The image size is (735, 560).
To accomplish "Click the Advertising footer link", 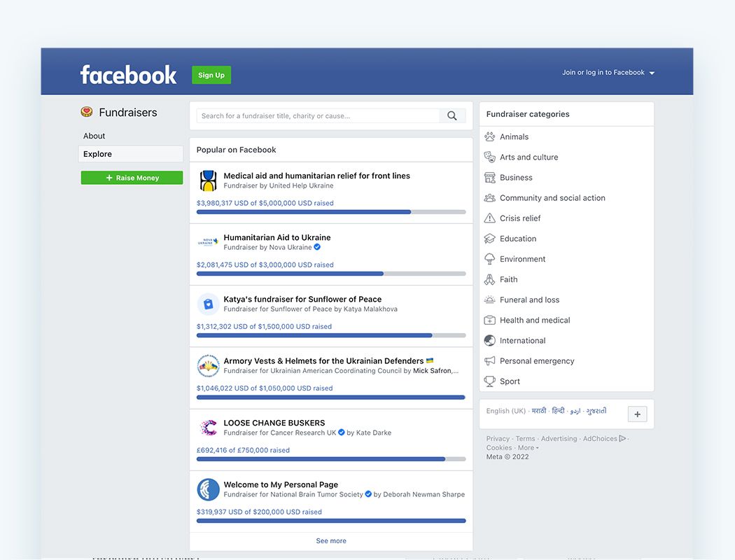I will click(559, 439).
